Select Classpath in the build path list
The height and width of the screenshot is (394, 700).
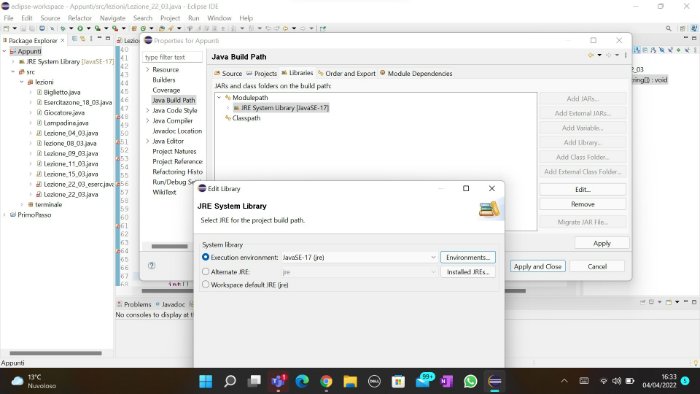[246, 118]
